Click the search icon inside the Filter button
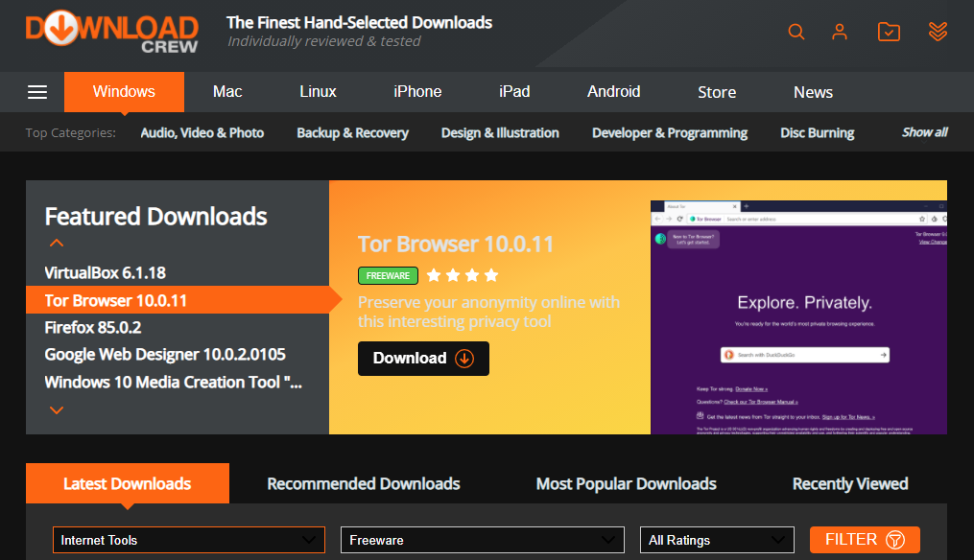This screenshot has width=974, height=560. [893, 540]
